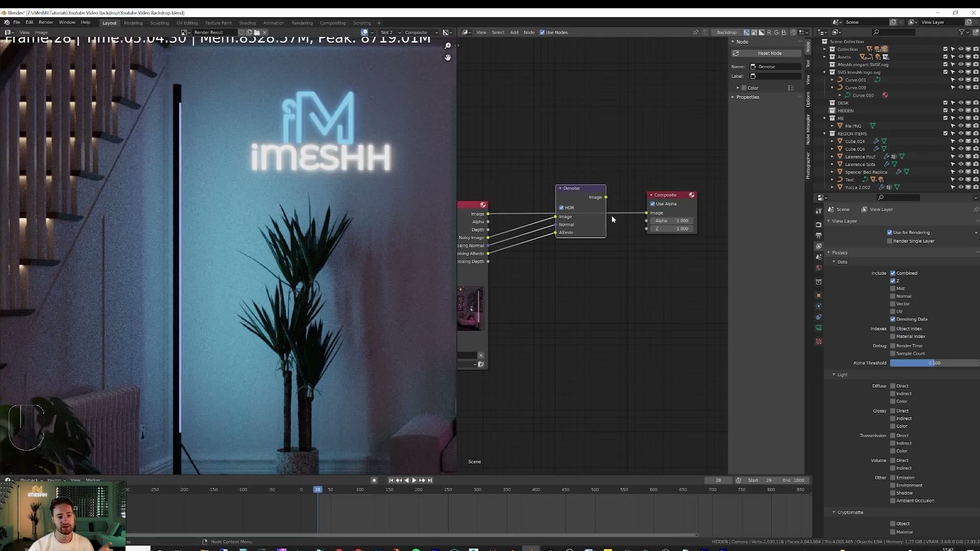Enable Render Single Layer
The height and width of the screenshot is (551, 980).
890,241
